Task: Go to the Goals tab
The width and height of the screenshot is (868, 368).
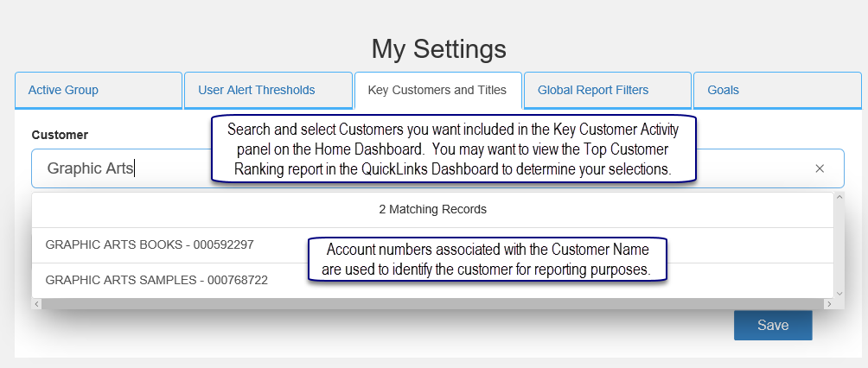Action: (x=777, y=90)
